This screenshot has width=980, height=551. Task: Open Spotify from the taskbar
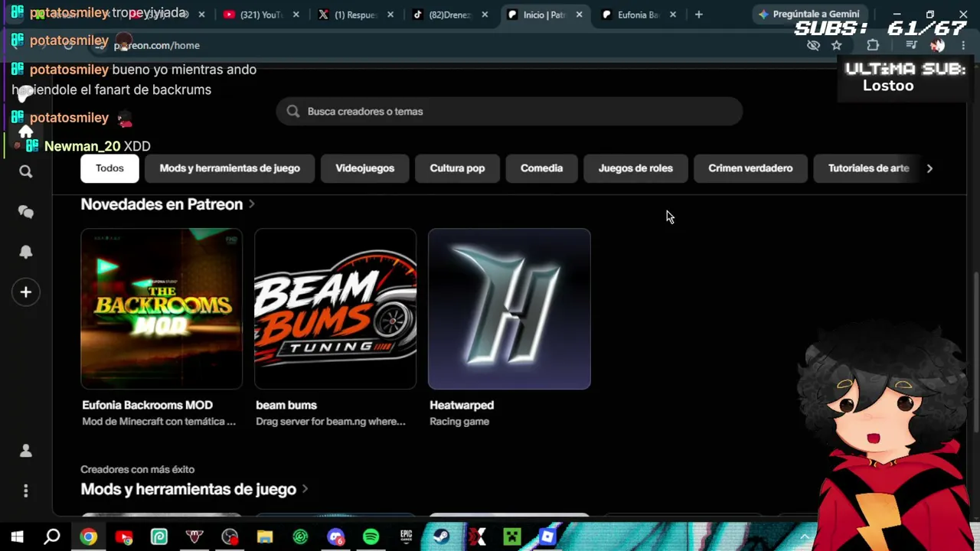pyautogui.click(x=371, y=537)
